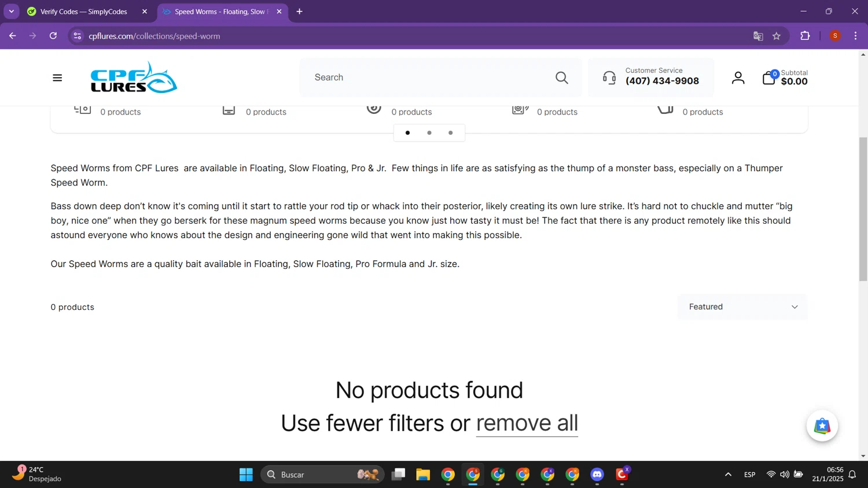The height and width of the screenshot is (488, 868).
Task: Click the floating shop app bag icon
Action: coord(822,426)
